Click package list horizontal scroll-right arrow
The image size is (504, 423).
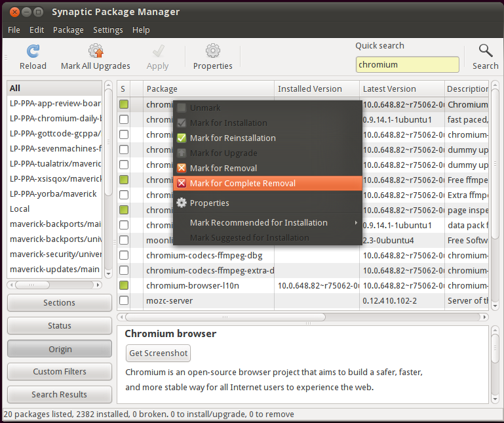484,317
